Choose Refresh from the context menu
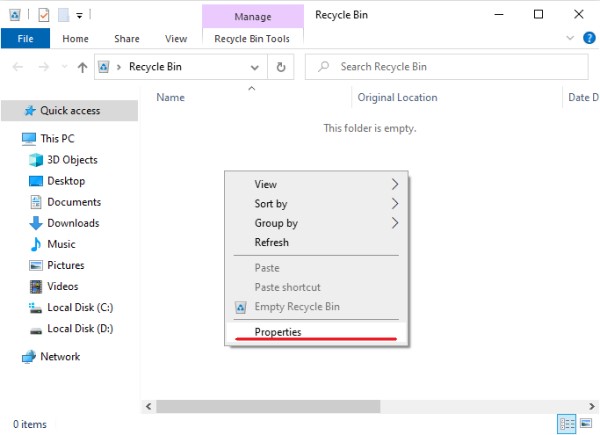This screenshot has height=435, width=600. pos(317,242)
